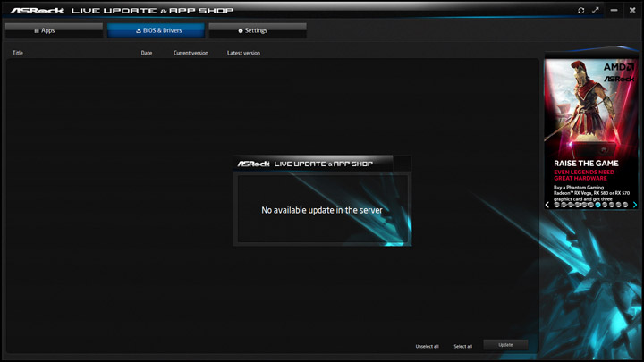Click the No available update message
Viewport: 644px width, 362px height.
[x=322, y=210]
